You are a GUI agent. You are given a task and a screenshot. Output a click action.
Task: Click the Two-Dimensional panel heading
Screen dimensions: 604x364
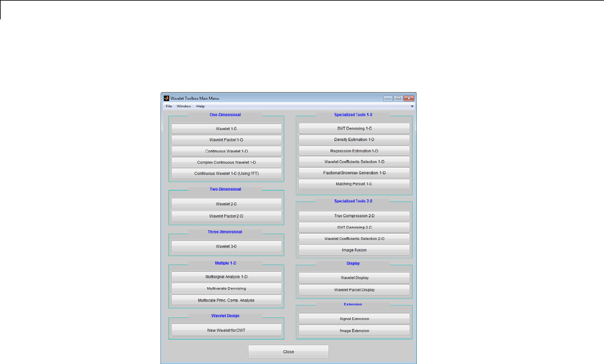[225, 189]
